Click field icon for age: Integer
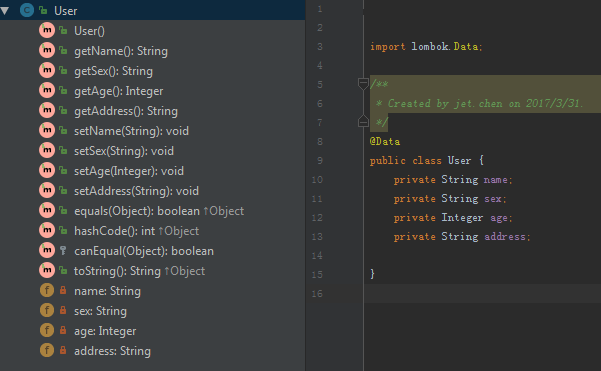The width and height of the screenshot is (601, 371). tap(47, 330)
